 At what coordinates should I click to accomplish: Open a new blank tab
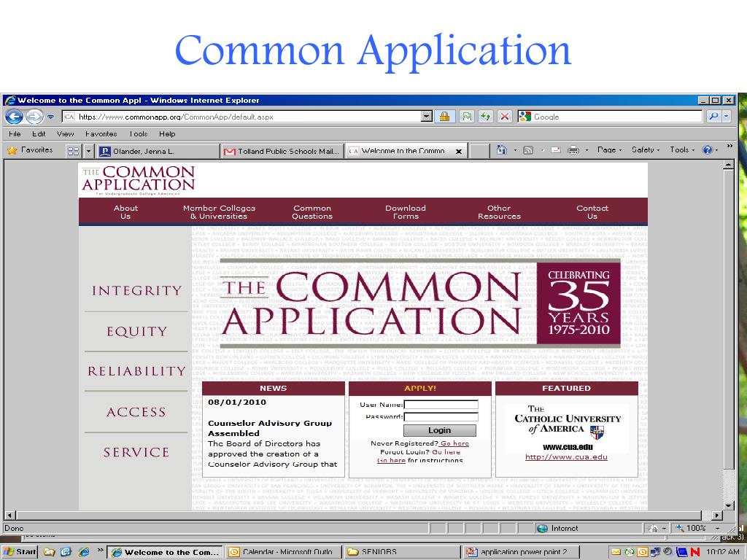pos(479,151)
